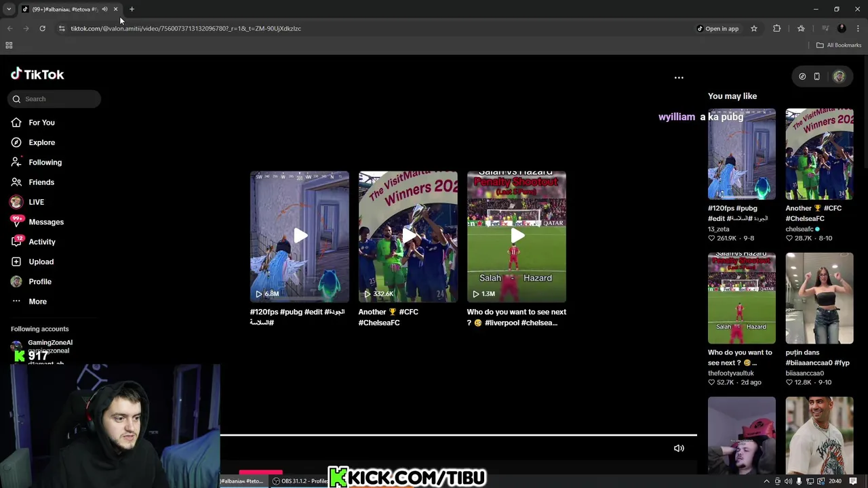Open the biiaanccaa0 username link
This screenshot has height=488, width=868.
(805, 373)
